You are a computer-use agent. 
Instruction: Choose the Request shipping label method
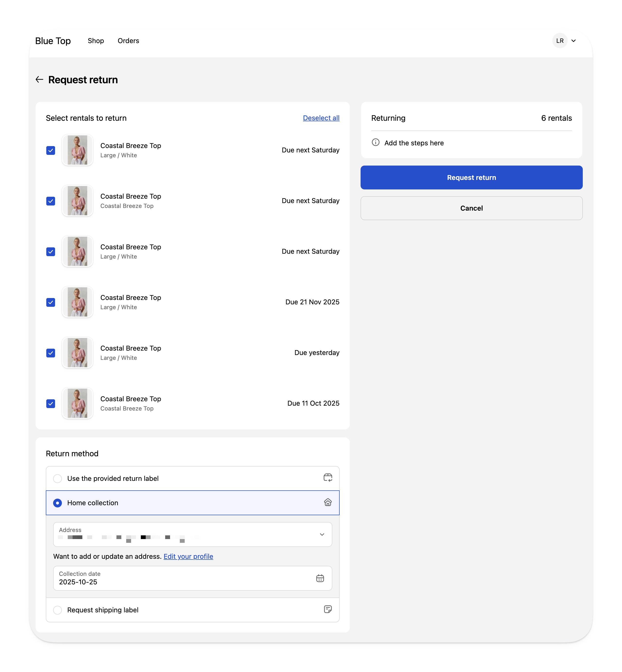coord(57,609)
